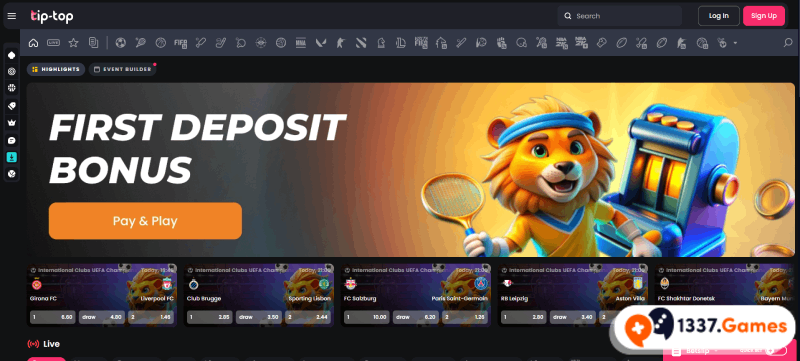The image size is (800, 361).
Task: Bet on Brugge vs Sporting draw 3.50
Action: (x=259, y=317)
